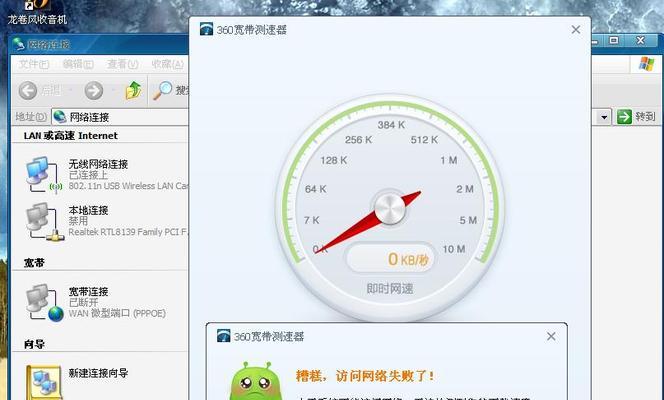Click the up-folder toolbar icon
The height and width of the screenshot is (400, 664).
pos(133,90)
